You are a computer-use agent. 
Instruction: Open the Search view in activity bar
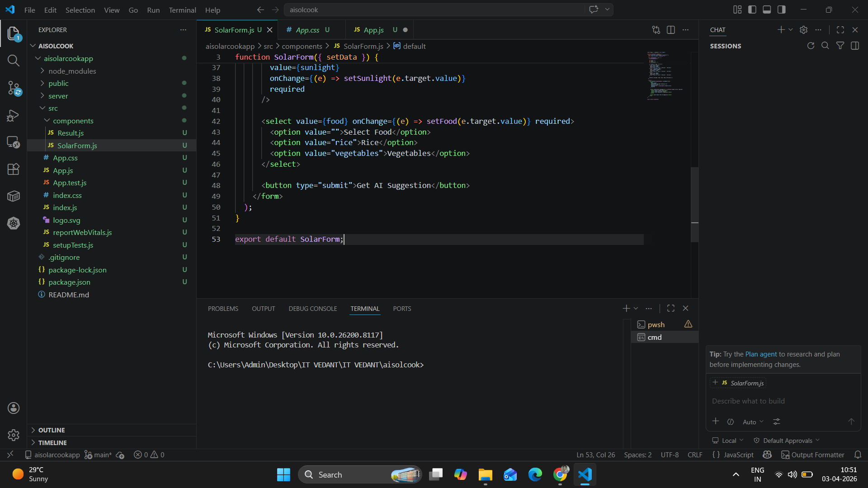point(14,61)
